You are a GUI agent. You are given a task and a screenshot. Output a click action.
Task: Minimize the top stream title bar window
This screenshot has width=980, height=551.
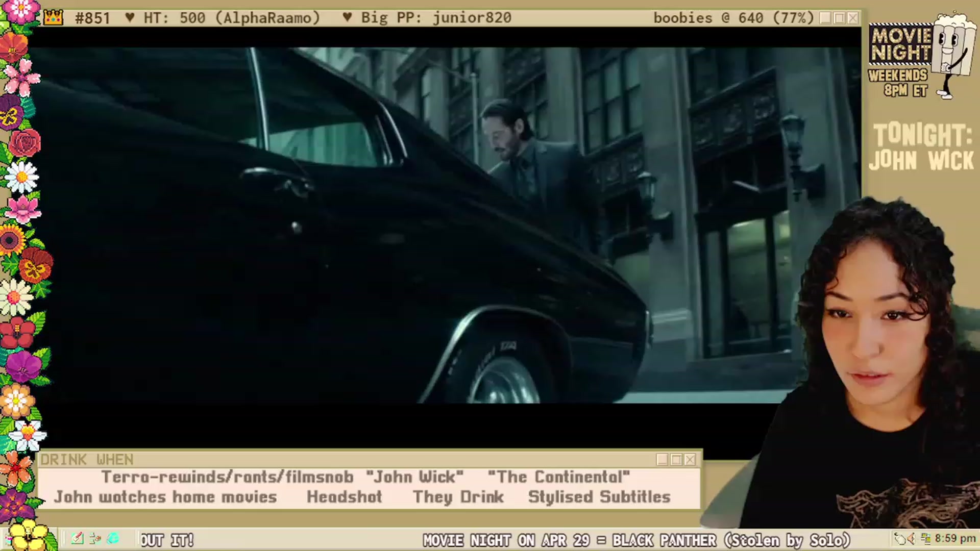click(x=825, y=18)
